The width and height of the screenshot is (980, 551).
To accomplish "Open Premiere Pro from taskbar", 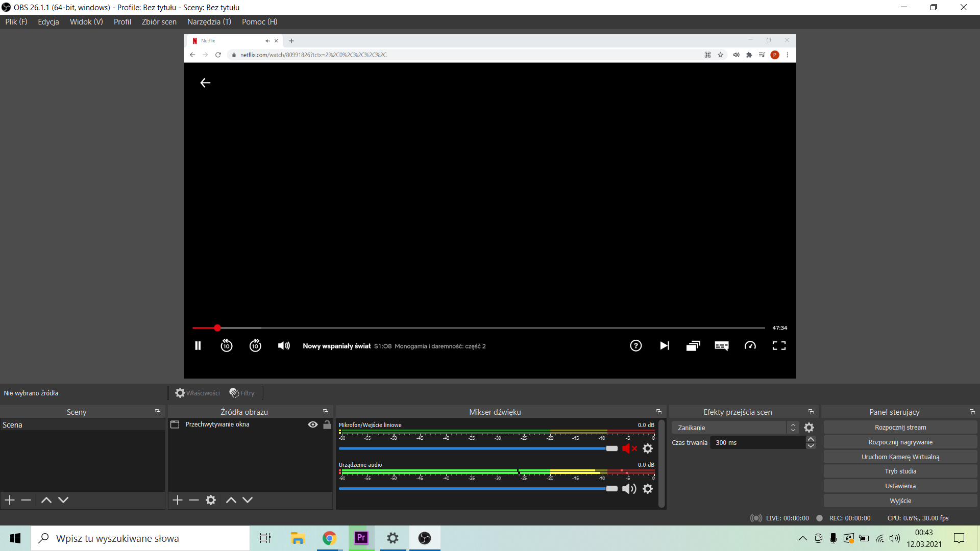I will coord(361,538).
